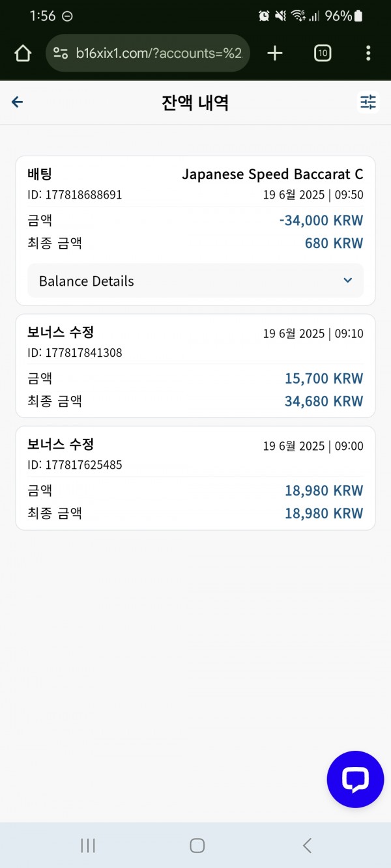
Task: Open the live chat bubble
Action: click(355, 779)
